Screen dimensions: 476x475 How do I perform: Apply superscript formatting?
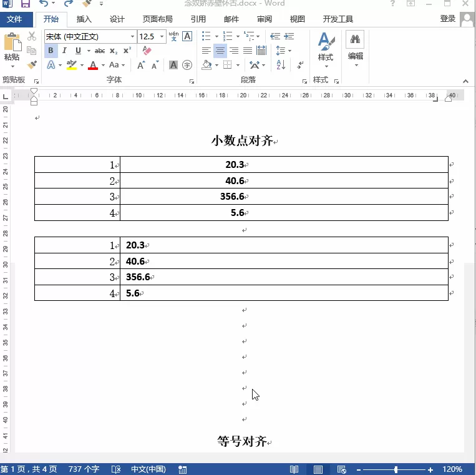click(127, 51)
